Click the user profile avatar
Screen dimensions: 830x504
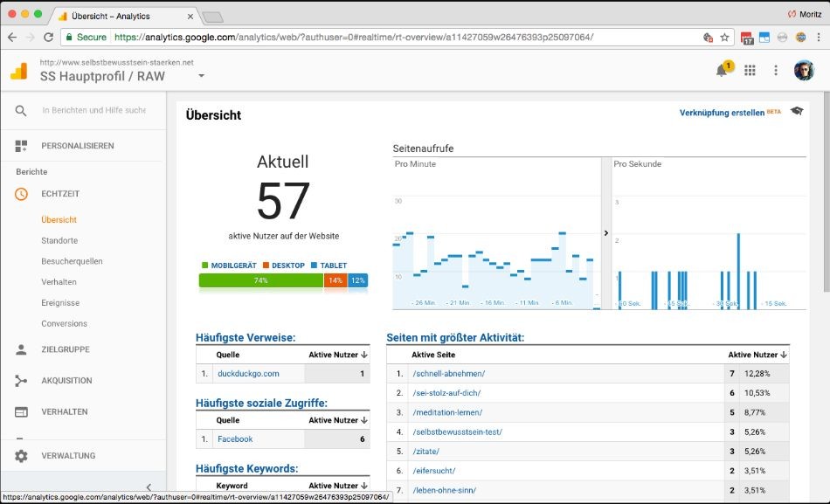[x=804, y=71]
